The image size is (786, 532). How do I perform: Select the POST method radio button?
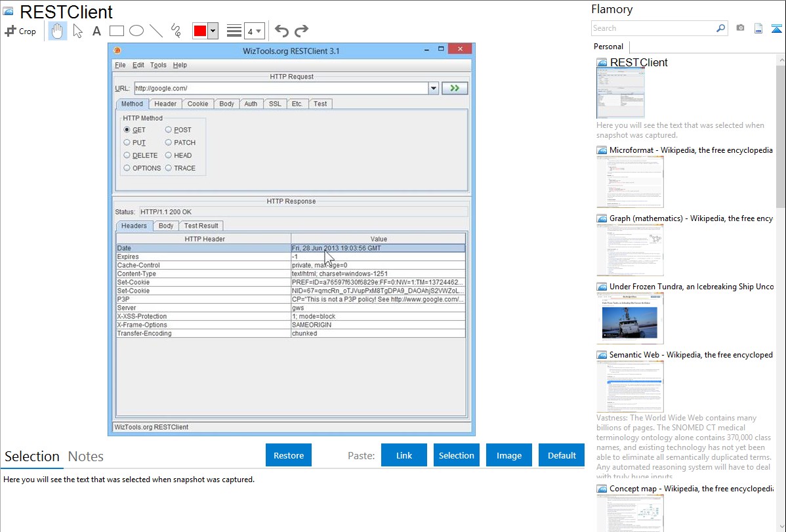tap(169, 129)
